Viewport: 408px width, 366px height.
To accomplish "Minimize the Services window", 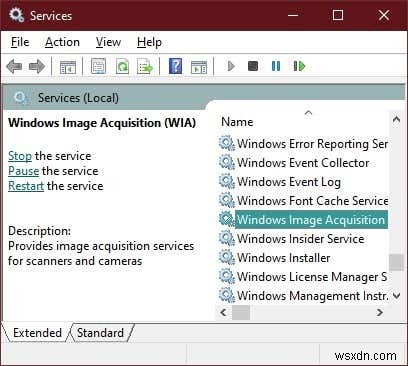I will [293, 15].
